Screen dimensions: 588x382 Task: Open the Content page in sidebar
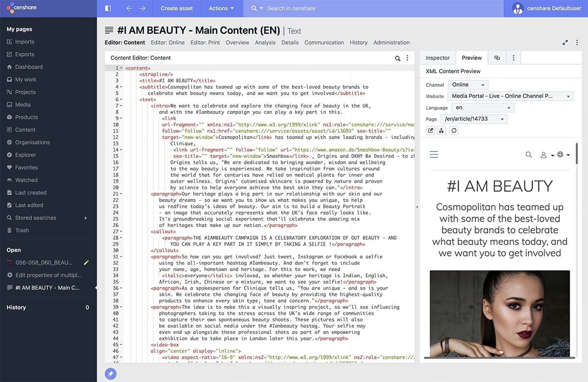pyautogui.click(x=25, y=130)
